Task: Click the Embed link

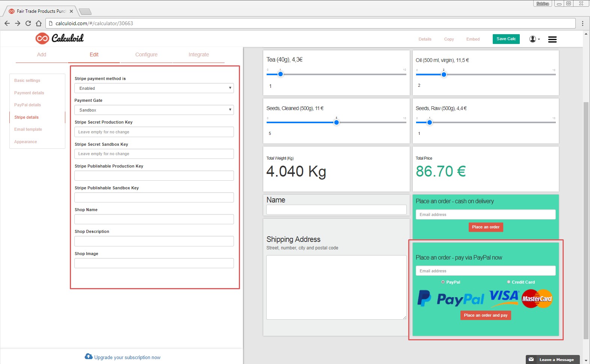Action: click(473, 39)
